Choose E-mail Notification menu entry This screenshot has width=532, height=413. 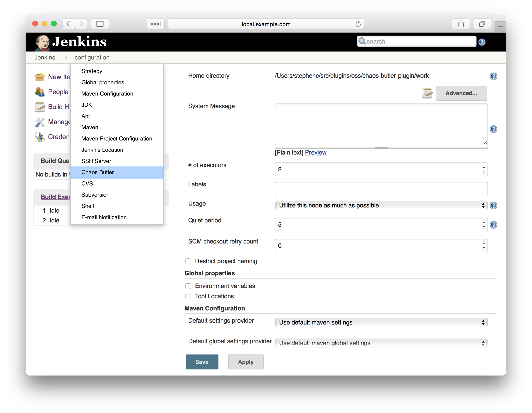[x=104, y=217]
